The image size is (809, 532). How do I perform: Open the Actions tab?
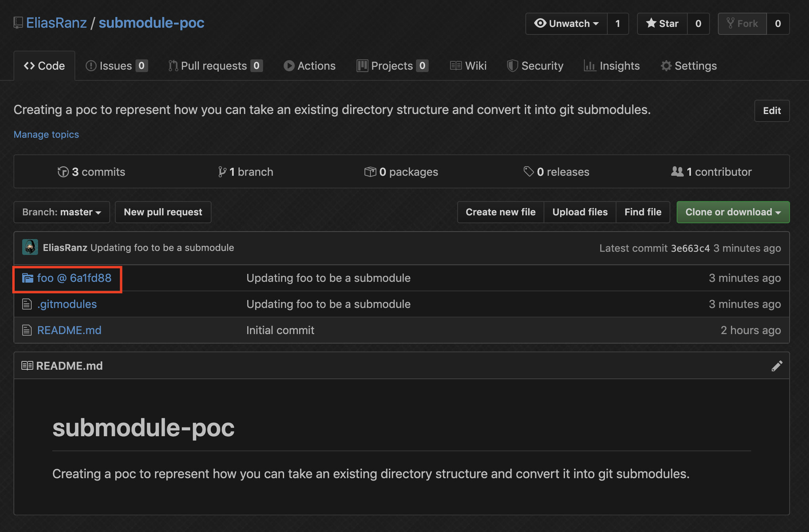point(309,66)
